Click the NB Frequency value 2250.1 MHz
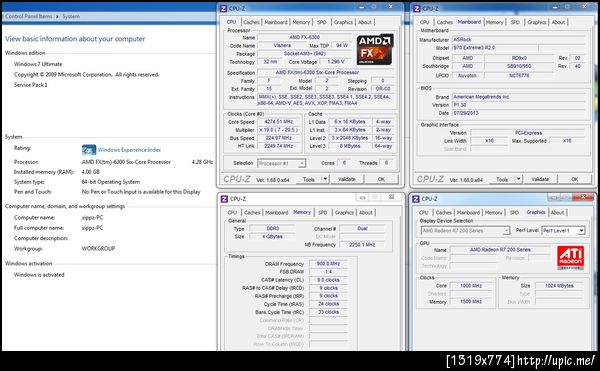 click(x=362, y=244)
